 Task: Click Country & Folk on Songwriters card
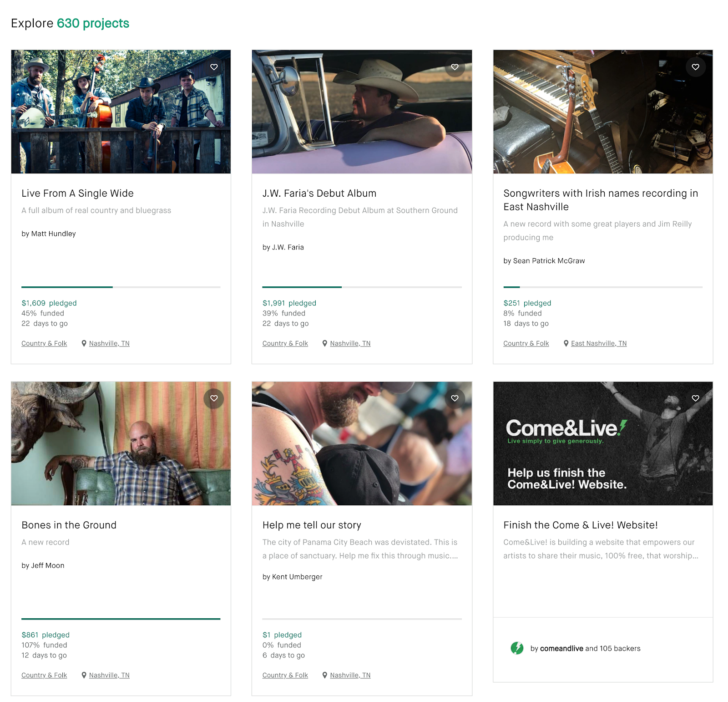526,343
